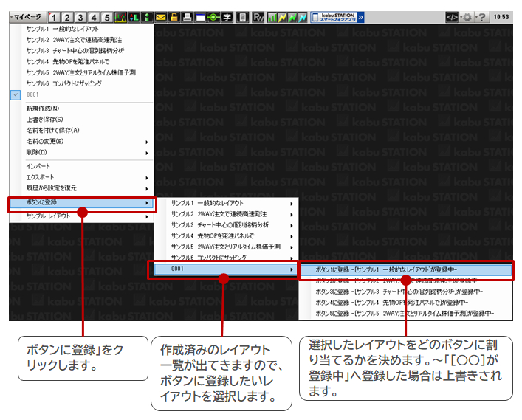Open the gear settings dropdown
The width and height of the screenshot is (522, 420).
click(467, 17)
